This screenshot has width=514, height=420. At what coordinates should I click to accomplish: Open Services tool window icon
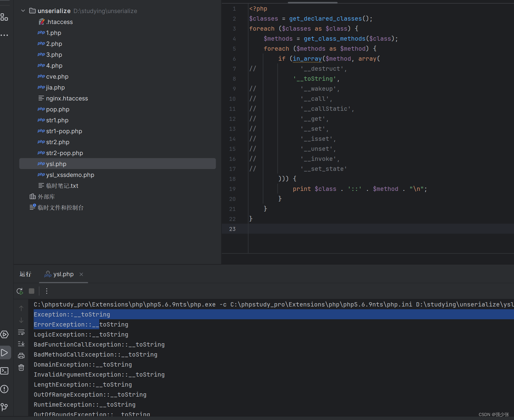(4, 334)
